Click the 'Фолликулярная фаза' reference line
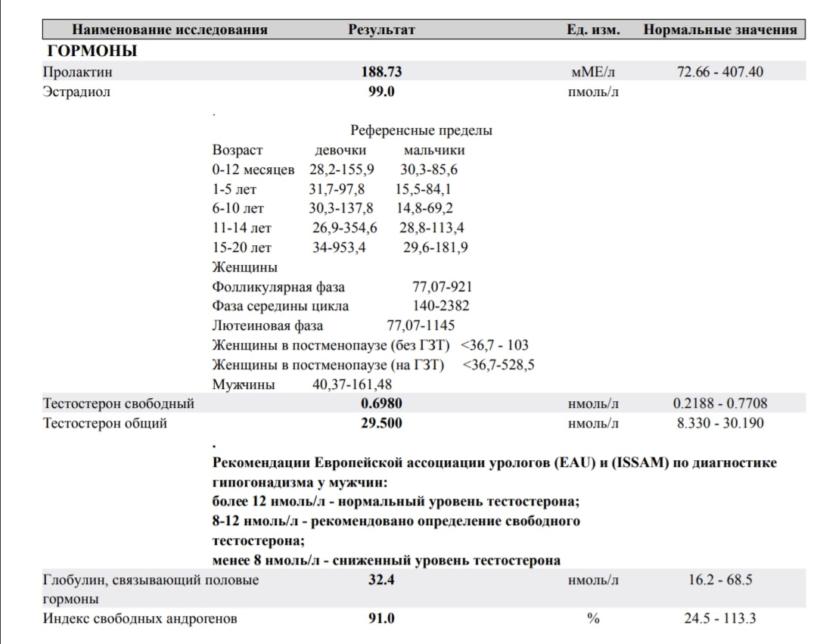Screen dimensions: 817x644 click(x=278, y=287)
